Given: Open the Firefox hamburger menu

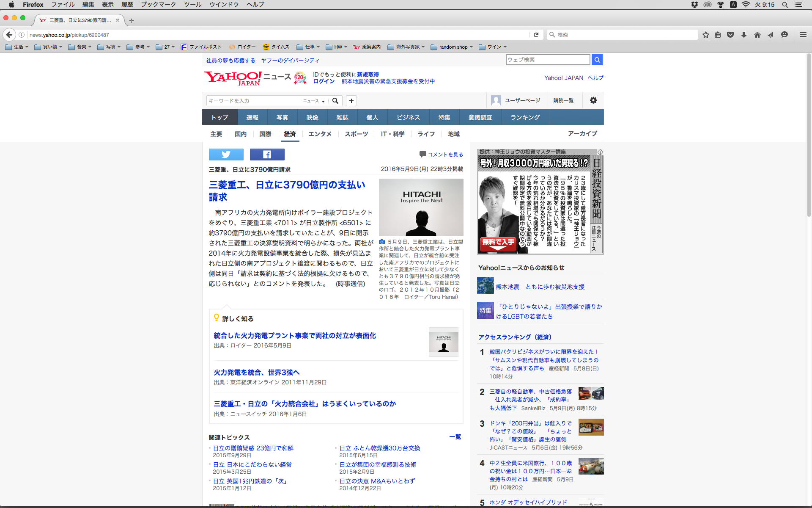Looking at the screenshot, I should point(803,35).
